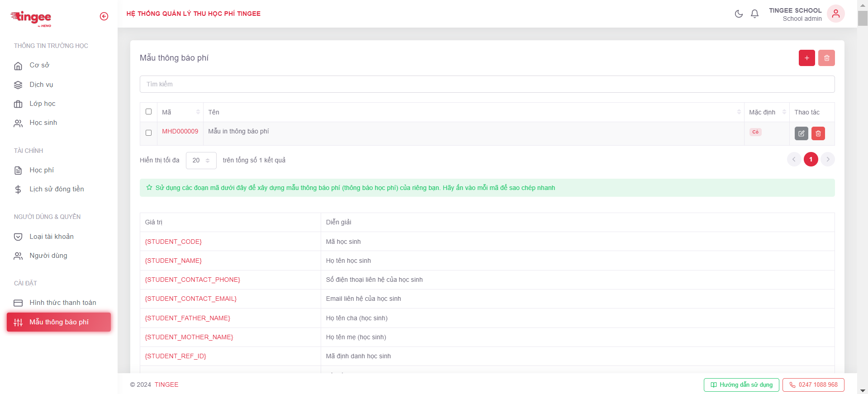The image size is (868, 394).
Task: Toggle dark mode moon icon
Action: [739, 14]
